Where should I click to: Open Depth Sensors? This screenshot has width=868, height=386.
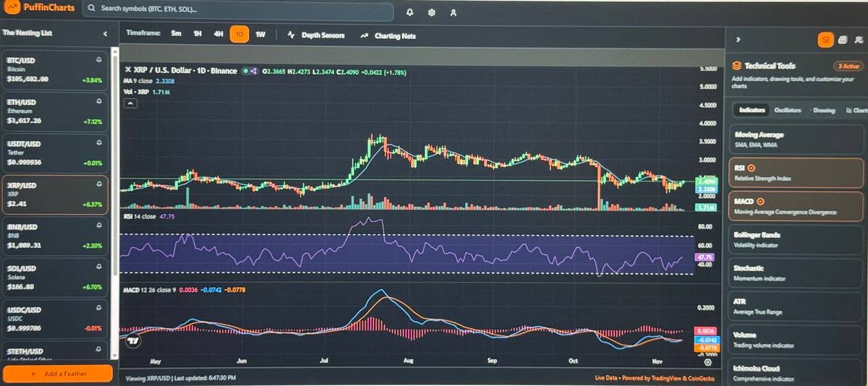click(x=316, y=35)
